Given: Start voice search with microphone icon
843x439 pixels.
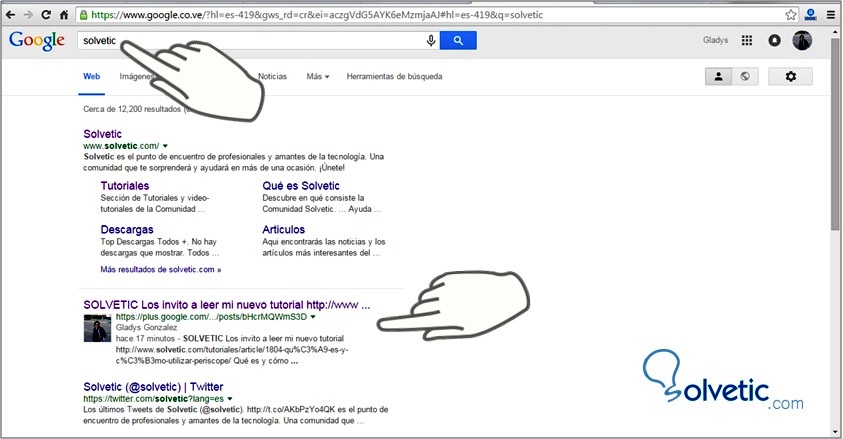Looking at the screenshot, I should coord(431,40).
